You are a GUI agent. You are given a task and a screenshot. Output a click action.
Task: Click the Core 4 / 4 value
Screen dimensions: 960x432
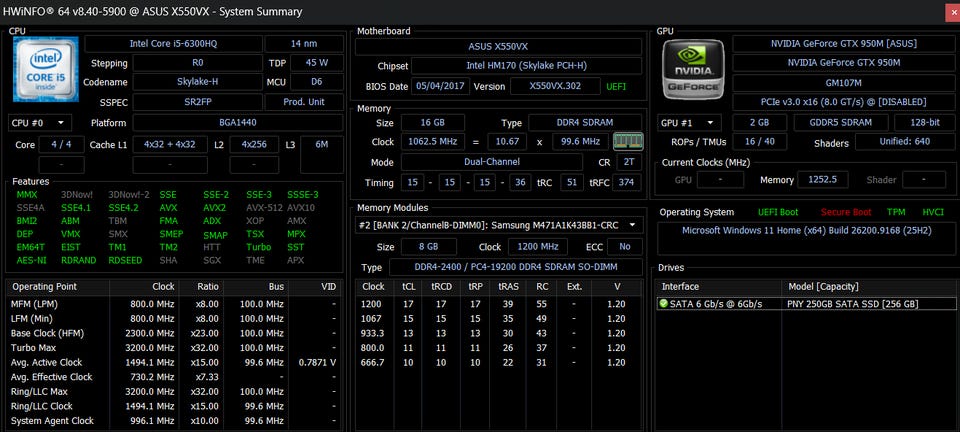coord(61,145)
